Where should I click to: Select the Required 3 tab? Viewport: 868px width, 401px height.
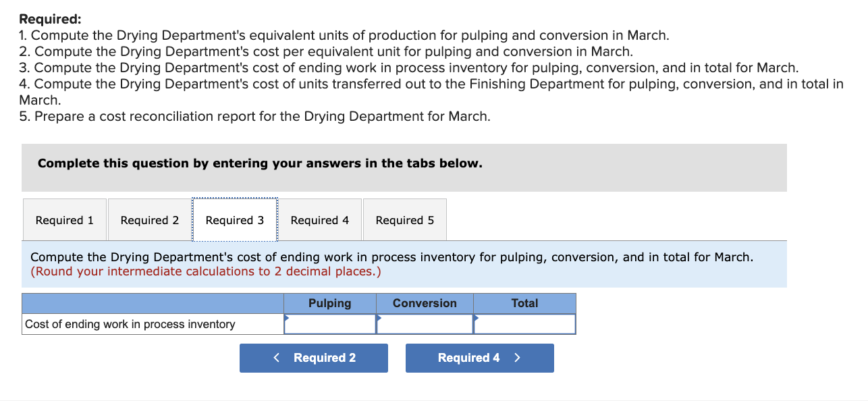click(x=234, y=219)
